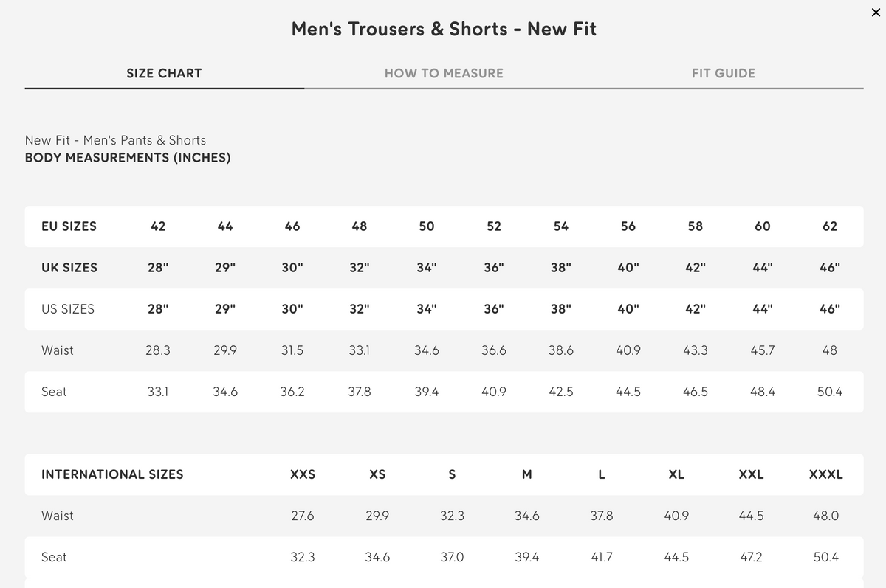Click UK size 34 inch value

pyautogui.click(x=426, y=268)
